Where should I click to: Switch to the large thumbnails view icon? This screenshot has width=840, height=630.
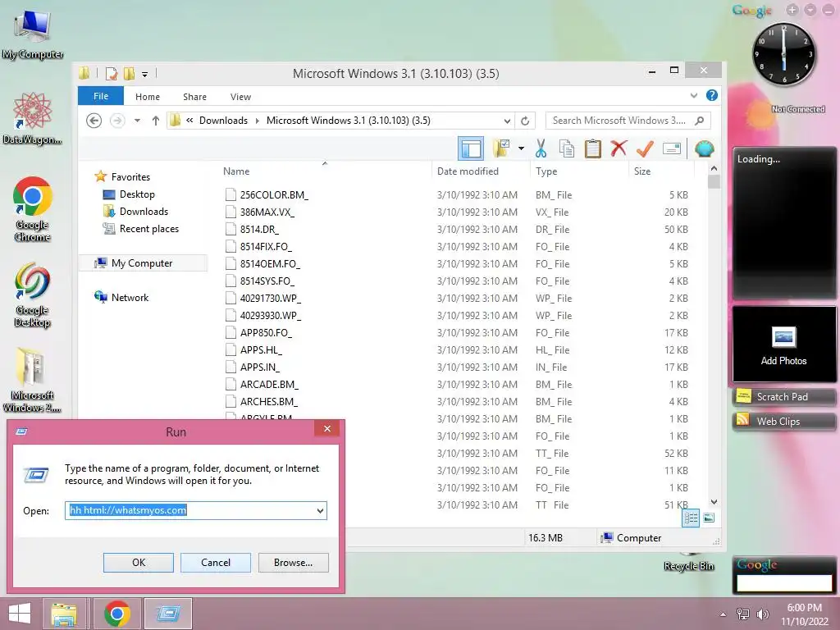click(709, 518)
